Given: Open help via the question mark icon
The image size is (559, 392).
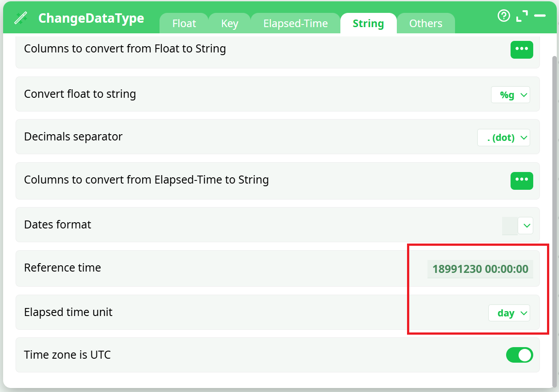Looking at the screenshot, I should (503, 16).
